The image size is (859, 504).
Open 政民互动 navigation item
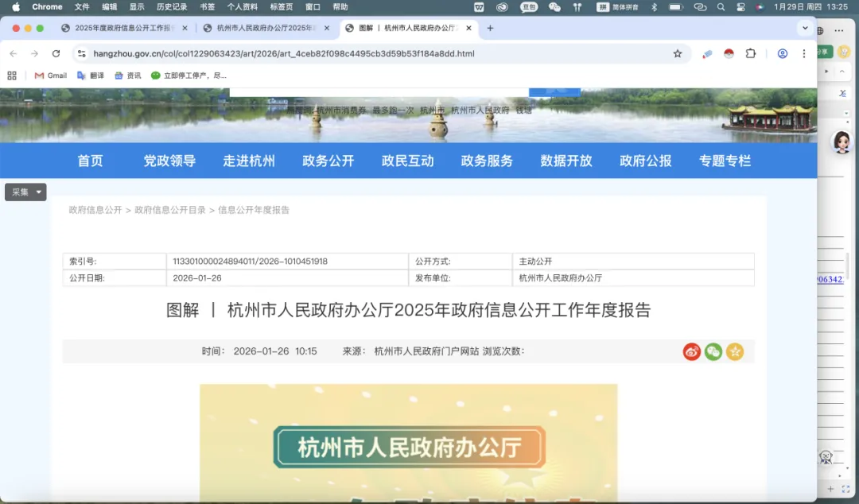pos(408,161)
